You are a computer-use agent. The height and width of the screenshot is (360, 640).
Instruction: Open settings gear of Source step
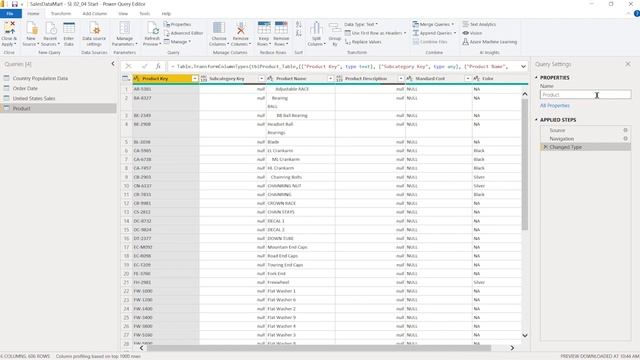pyautogui.click(x=625, y=130)
